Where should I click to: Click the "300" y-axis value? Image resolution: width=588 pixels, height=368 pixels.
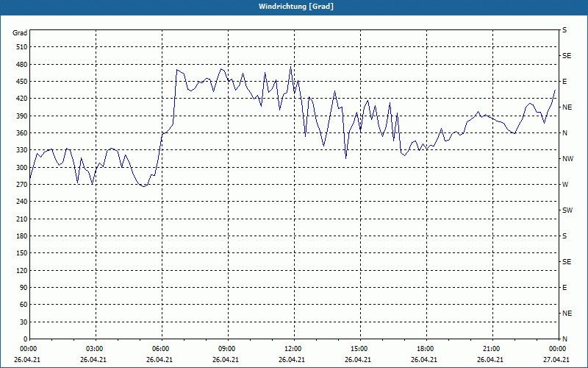coord(22,168)
